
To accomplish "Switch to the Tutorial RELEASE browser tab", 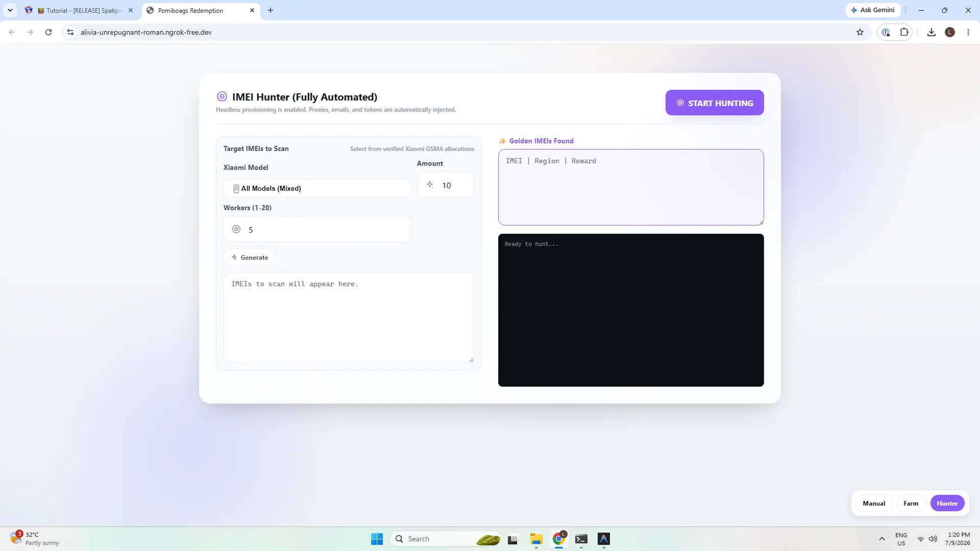I will pyautogui.click(x=80, y=10).
